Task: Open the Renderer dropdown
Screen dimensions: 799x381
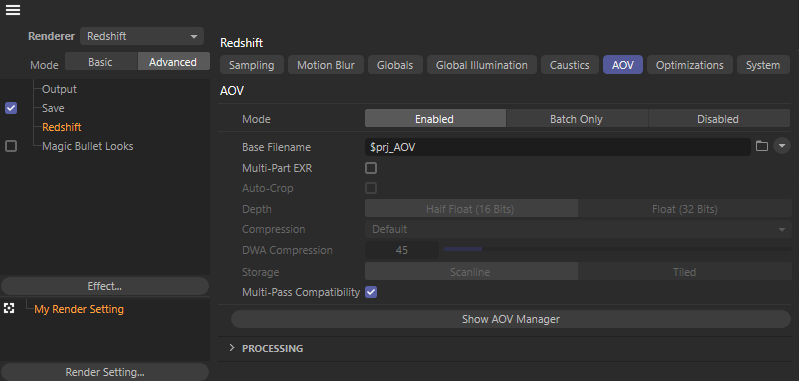Action: 142,36
